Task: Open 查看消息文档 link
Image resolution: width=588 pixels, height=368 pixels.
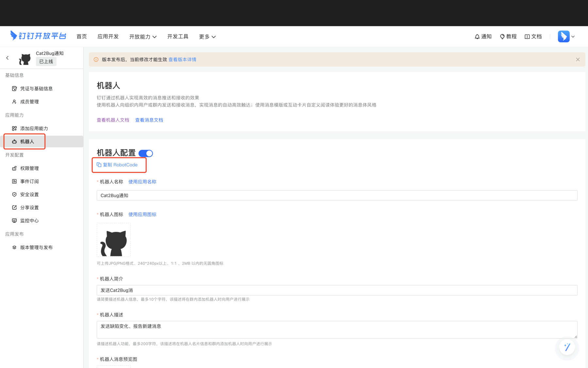Action: [x=149, y=120]
